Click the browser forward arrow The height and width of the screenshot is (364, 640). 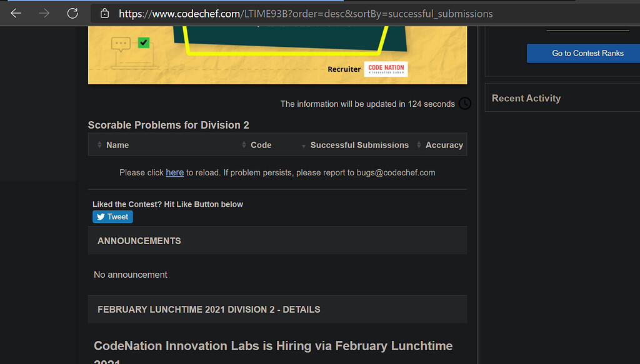tap(42, 13)
